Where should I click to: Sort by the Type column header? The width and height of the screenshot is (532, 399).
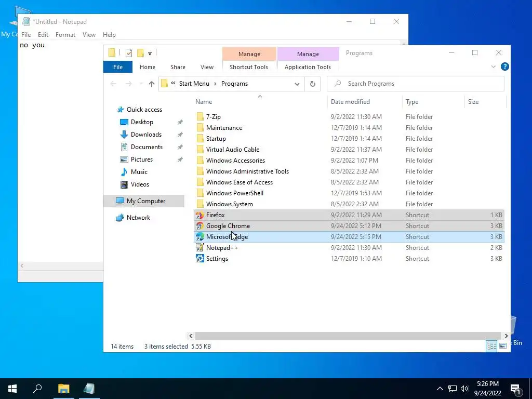tap(412, 102)
